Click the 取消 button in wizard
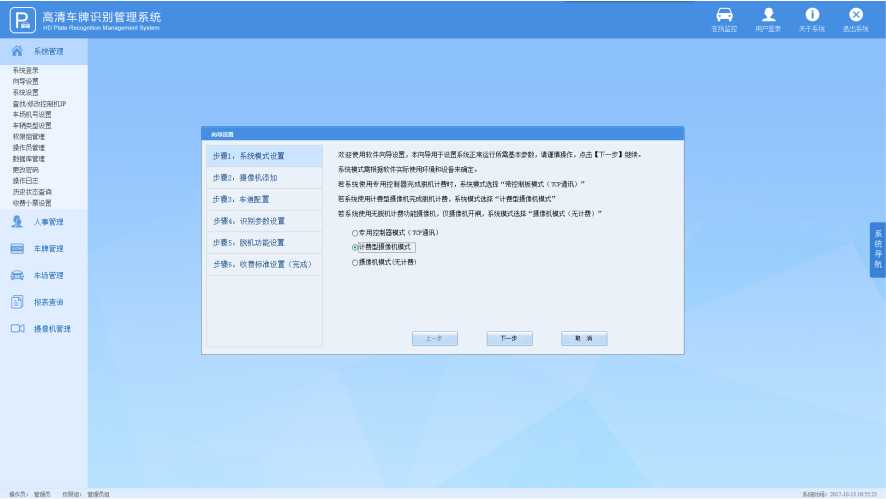This screenshot has width=886, height=499. pos(583,339)
